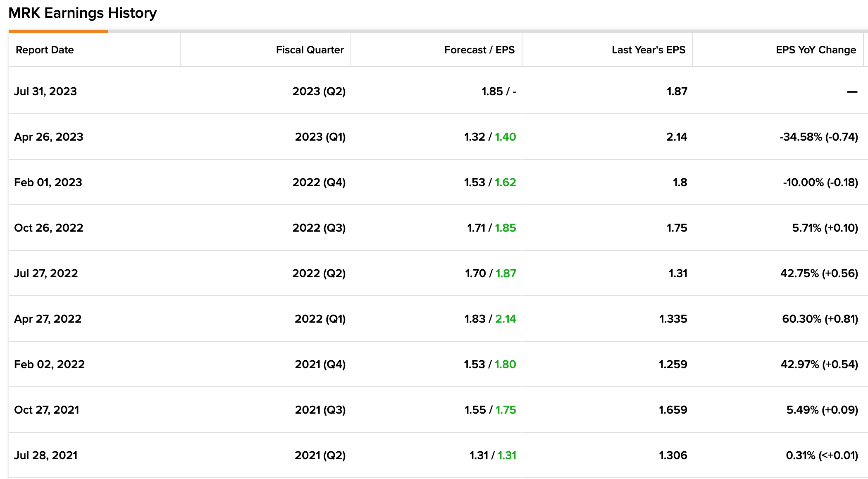868x479 pixels.
Task: Sort by the Report Date column header
Action: click(x=45, y=50)
